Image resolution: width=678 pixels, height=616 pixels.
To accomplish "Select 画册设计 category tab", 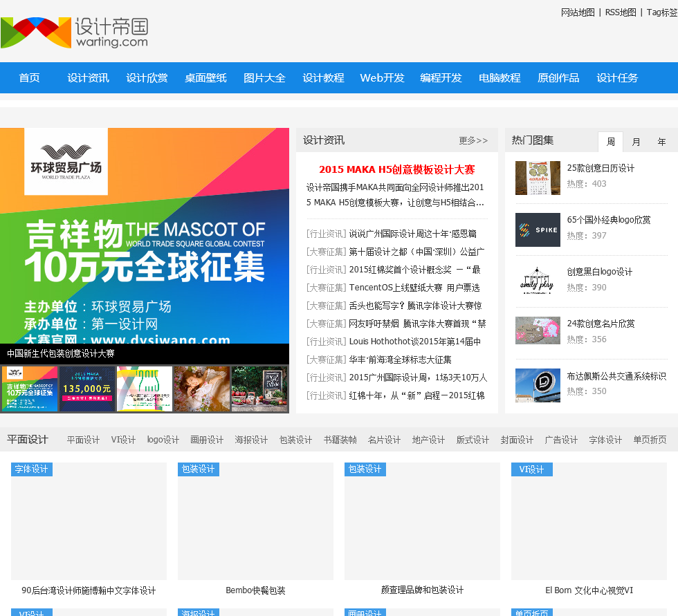I will click(x=207, y=440).
